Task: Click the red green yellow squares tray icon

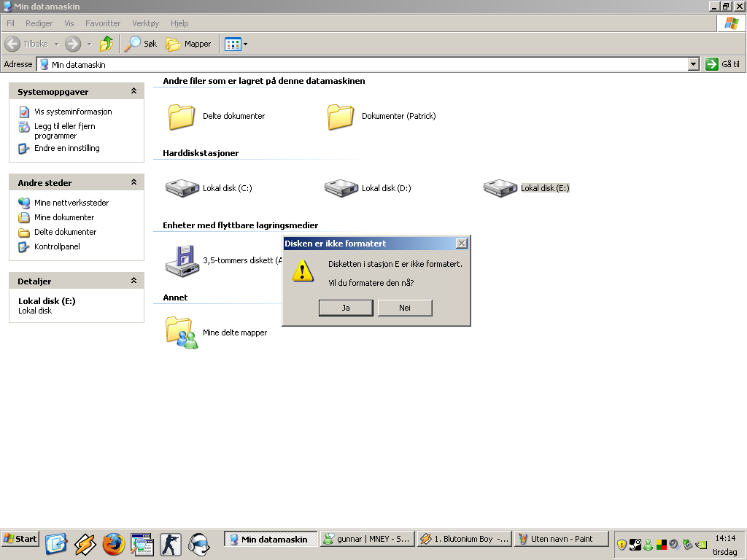Action: pos(661,544)
